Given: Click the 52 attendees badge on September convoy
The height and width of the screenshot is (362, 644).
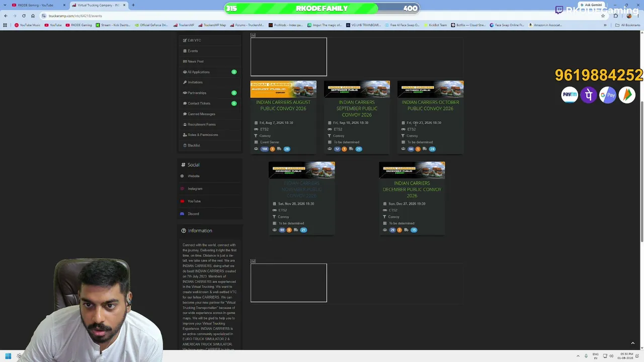Looking at the screenshot, I should pyautogui.click(x=337, y=149).
